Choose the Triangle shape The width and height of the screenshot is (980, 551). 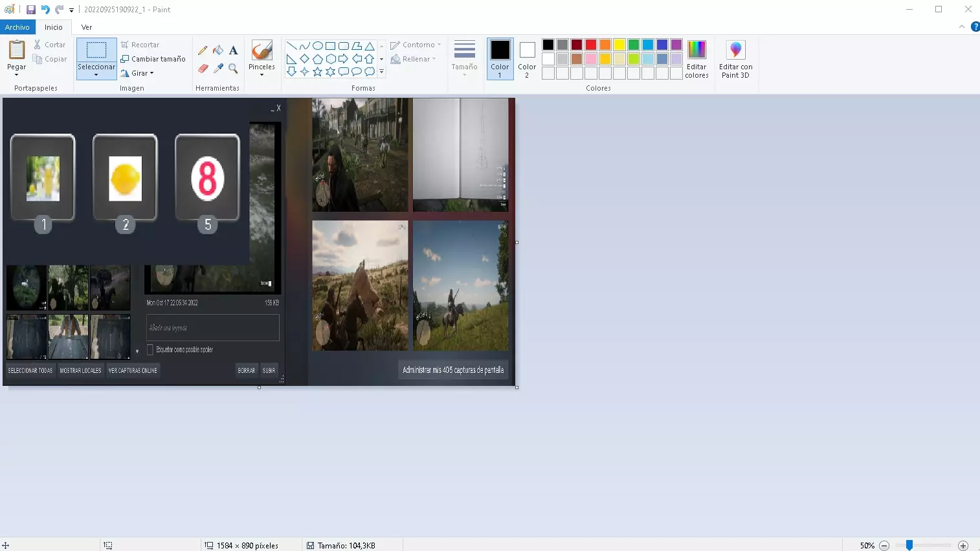pos(369,46)
